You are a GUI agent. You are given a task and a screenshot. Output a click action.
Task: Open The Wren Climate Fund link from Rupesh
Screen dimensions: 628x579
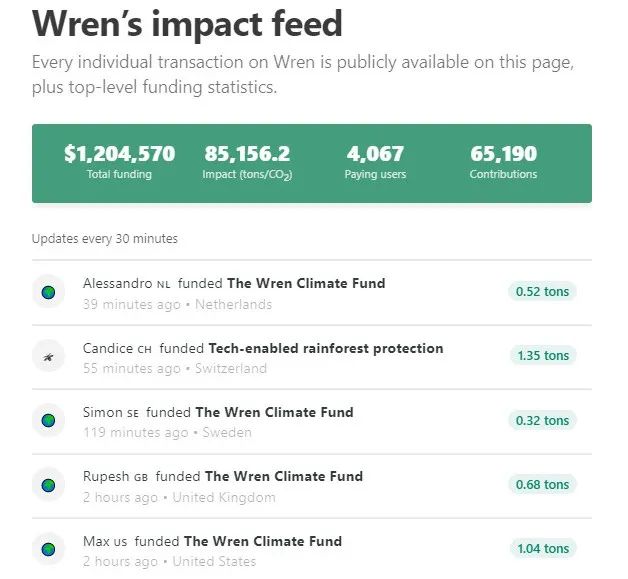click(284, 476)
